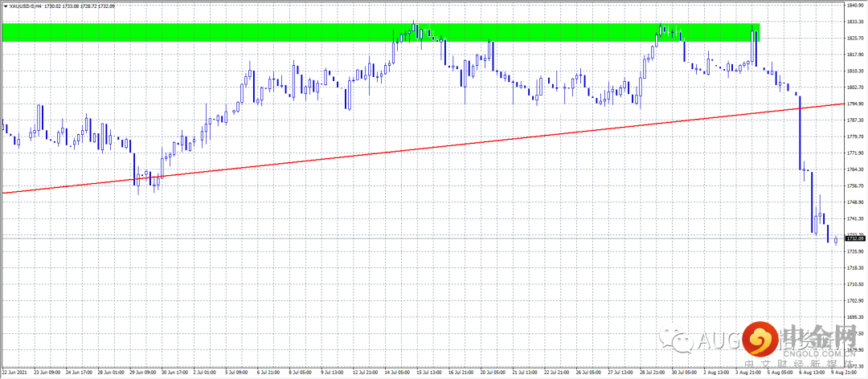Click the 15 Jul 13:00 time label
This screenshot has height=379, width=868.
pyautogui.click(x=431, y=373)
